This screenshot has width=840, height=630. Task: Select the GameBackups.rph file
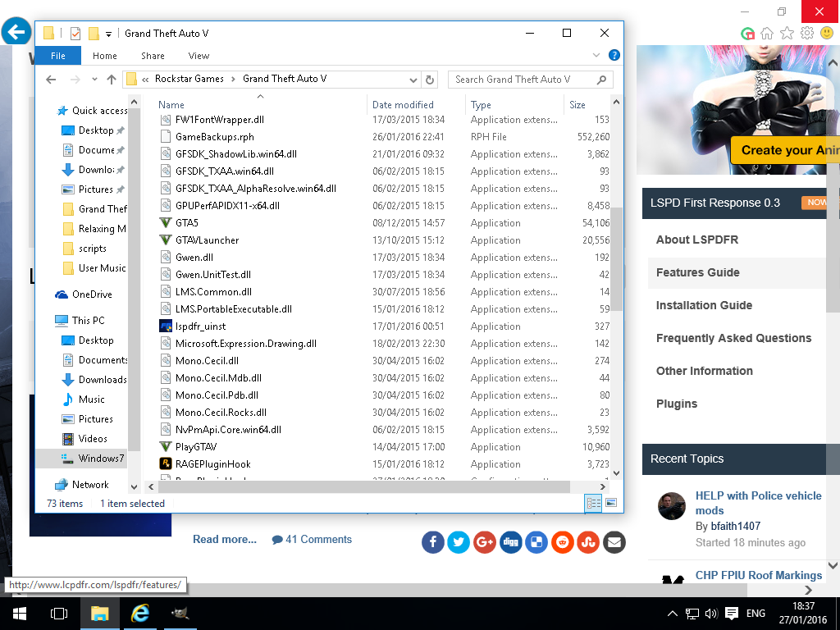coord(215,137)
